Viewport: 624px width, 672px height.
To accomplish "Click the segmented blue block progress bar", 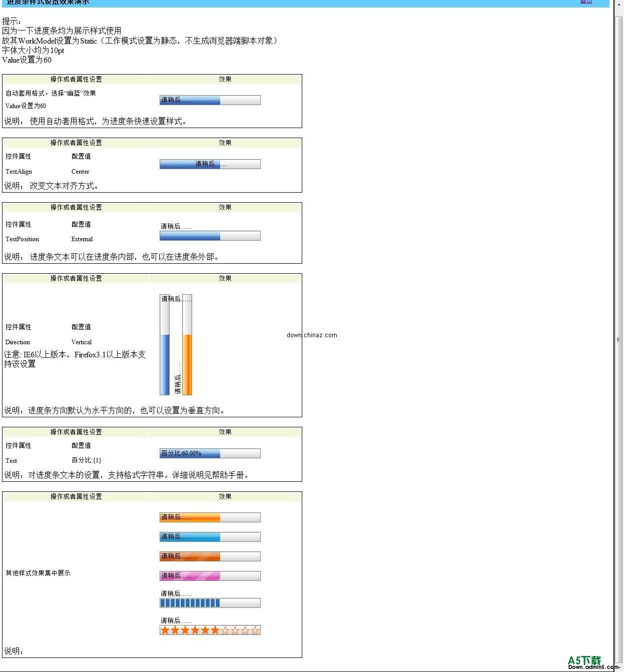I will pyautogui.click(x=209, y=602).
